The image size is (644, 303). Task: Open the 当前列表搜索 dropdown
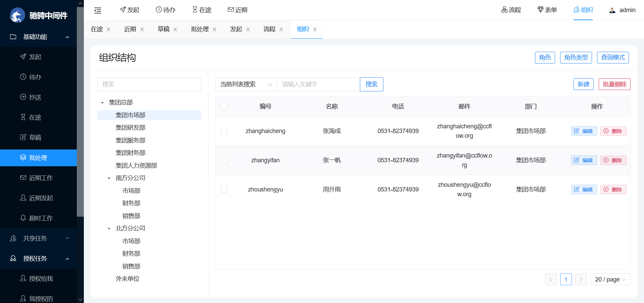tap(246, 84)
